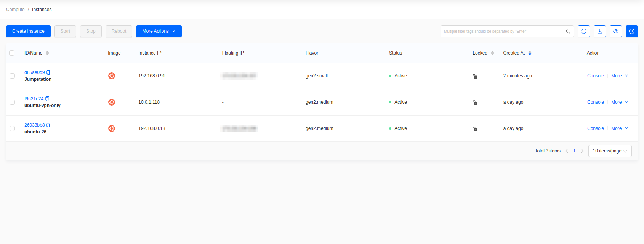Open instance ID link f9621e24
Image resolution: width=644 pixels, height=244 pixels.
(x=34, y=99)
